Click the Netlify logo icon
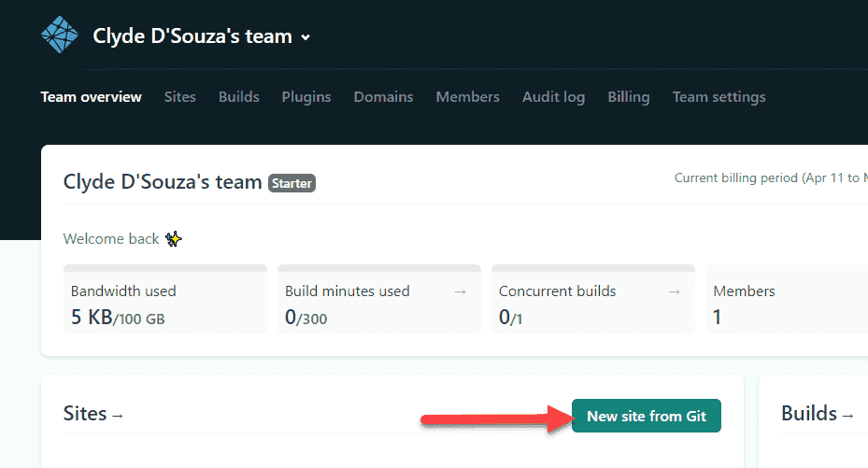868x468 pixels. (x=60, y=35)
